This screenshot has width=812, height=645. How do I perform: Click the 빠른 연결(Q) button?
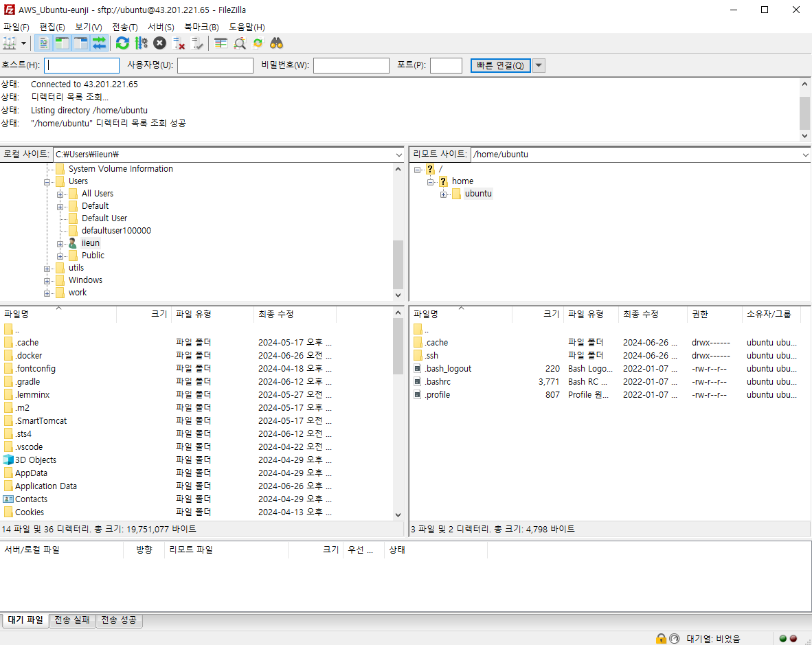tap(500, 66)
